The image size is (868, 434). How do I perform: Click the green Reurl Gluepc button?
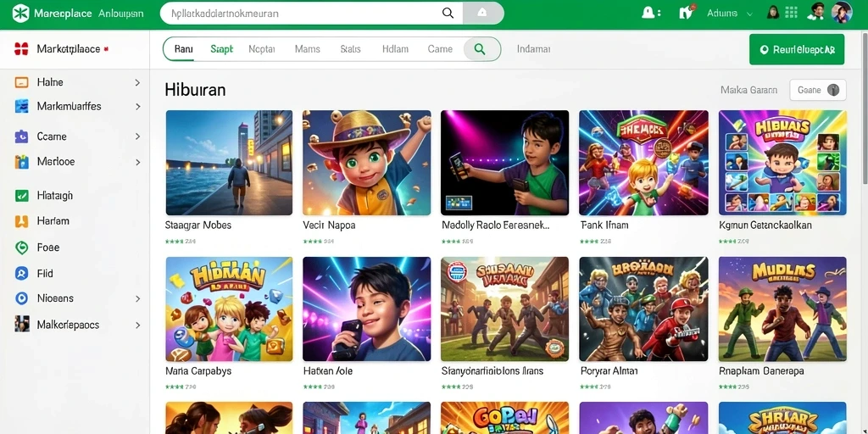point(797,49)
